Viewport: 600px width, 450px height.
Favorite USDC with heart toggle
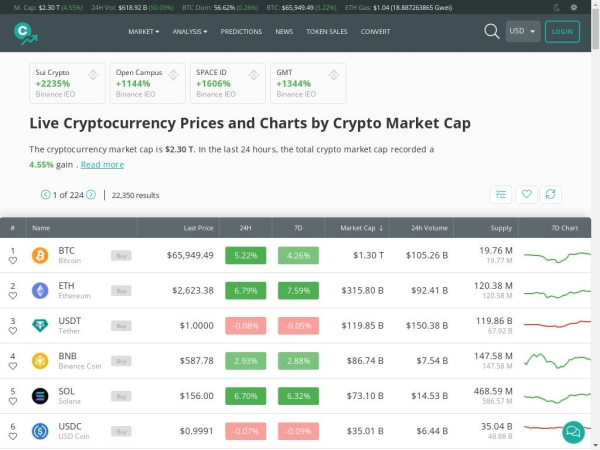[13, 437]
